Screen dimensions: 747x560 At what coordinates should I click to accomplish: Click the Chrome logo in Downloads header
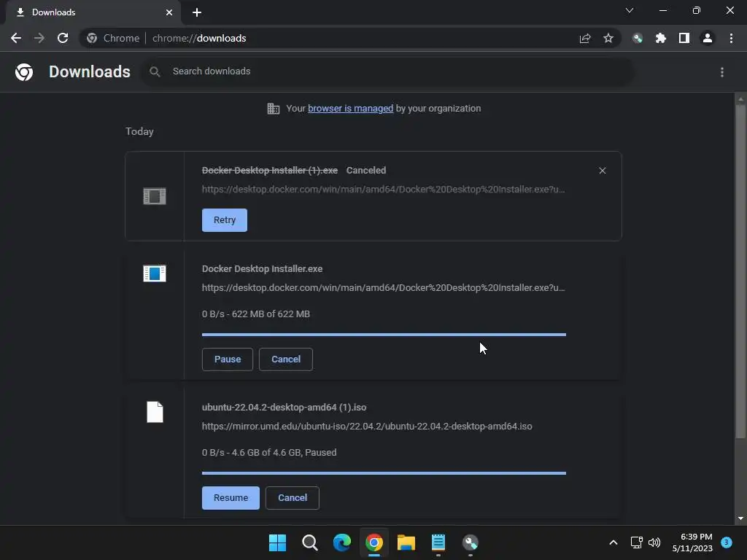[x=24, y=72]
